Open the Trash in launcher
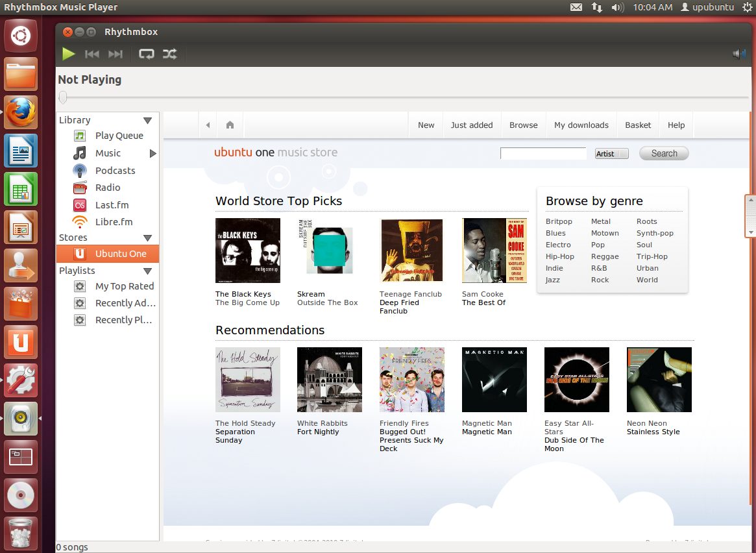This screenshot has height=553, width=756. click(x=21, y=534)
